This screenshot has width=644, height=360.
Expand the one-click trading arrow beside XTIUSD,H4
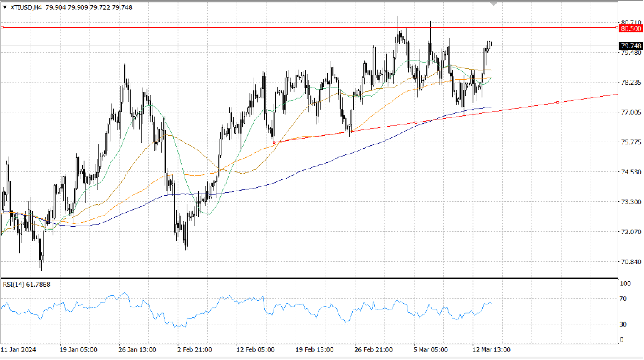click(4, 7)
